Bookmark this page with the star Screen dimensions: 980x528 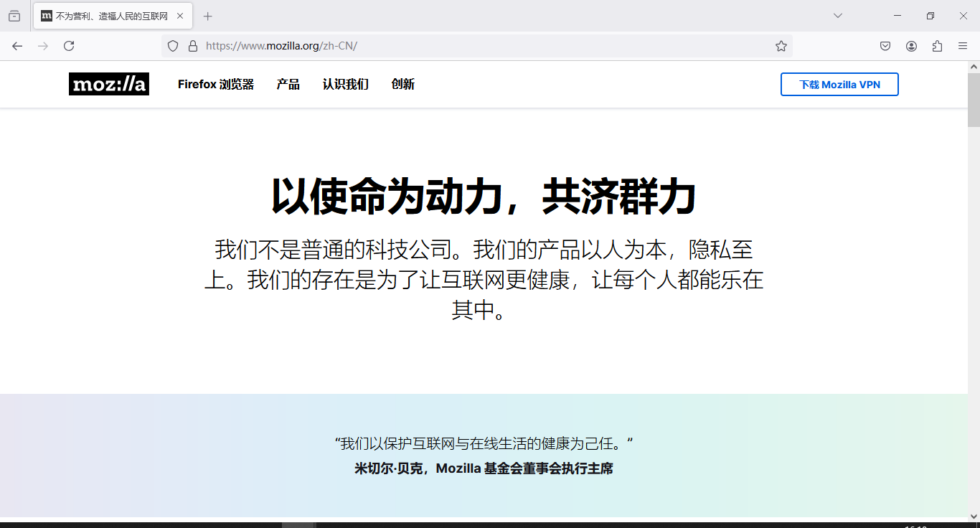click(781, 46)
